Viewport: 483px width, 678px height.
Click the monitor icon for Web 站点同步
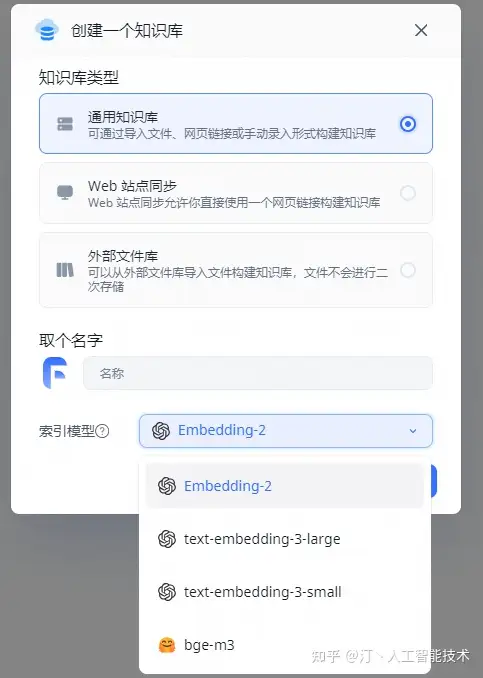tap(65, 192)
